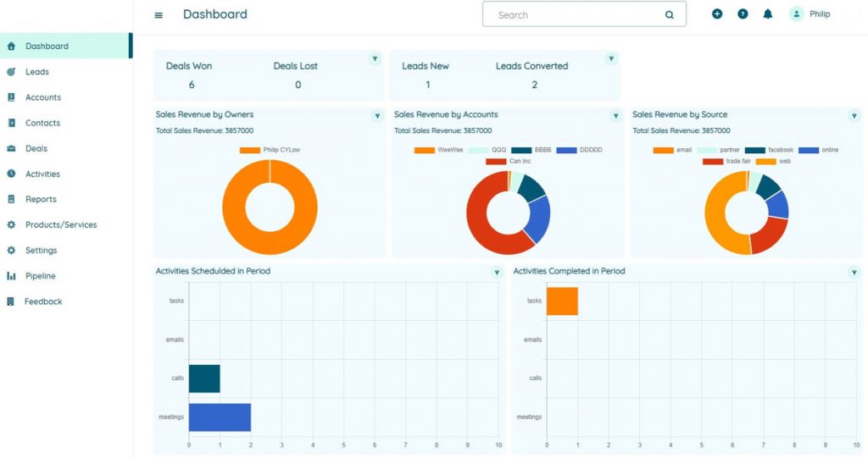Toggle the WeeWee legend in Accounts chart
The width and height of the screenshot is (868, 459).
click(438, 150)
